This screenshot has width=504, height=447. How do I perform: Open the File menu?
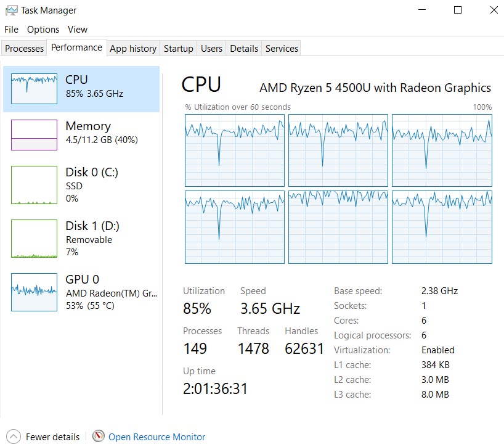click(12, 30)
